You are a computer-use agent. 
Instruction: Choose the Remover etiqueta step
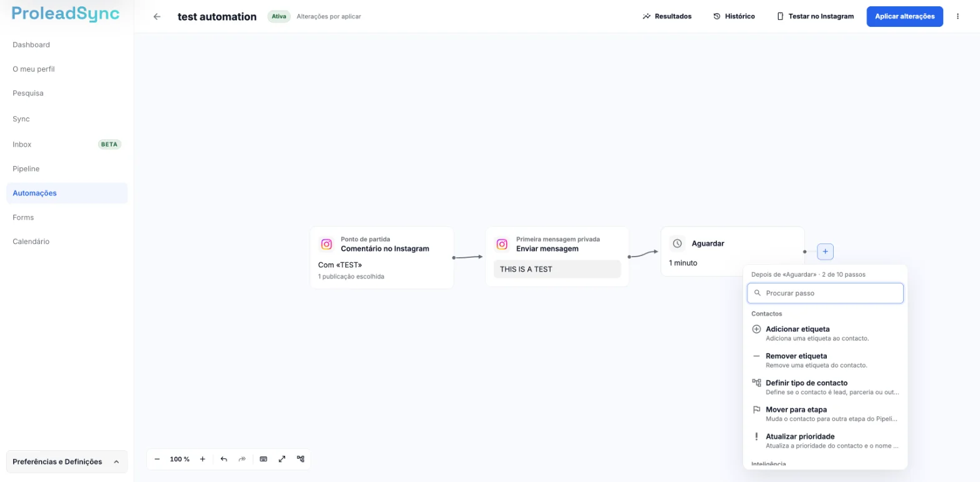(x=825, y=360)
